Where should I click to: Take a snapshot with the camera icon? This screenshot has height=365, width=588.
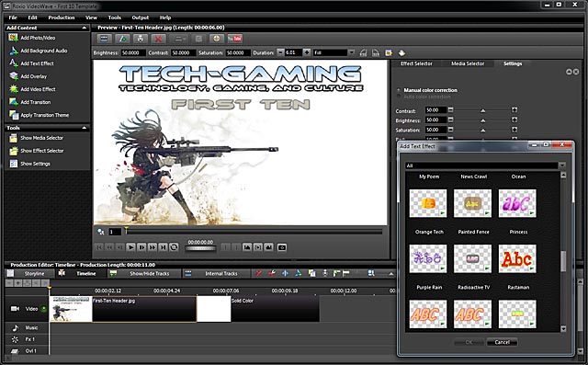pyautogui.click(x=282, y=247)
